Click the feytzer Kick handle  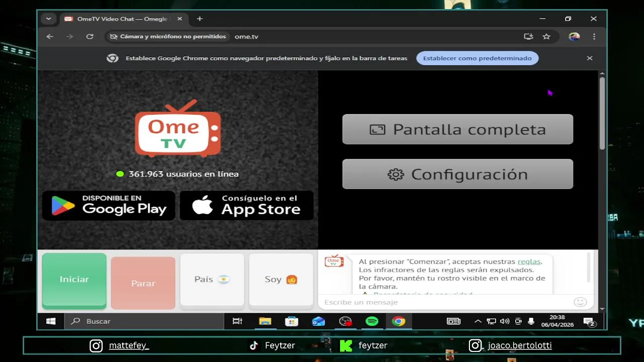click(x=373, y=345)
